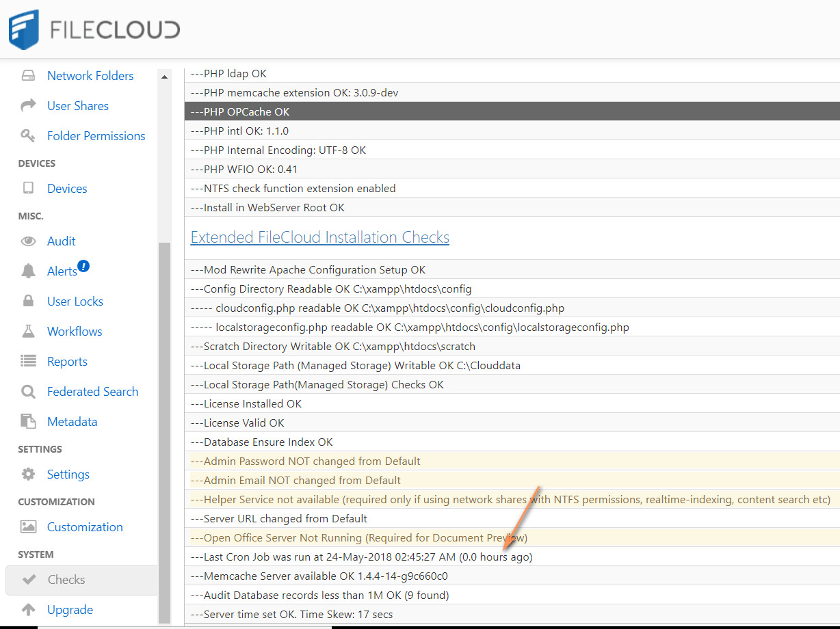Click the User Shares arrow icon
The width and height of the screenshot is (840, 629).
(28, 106)
